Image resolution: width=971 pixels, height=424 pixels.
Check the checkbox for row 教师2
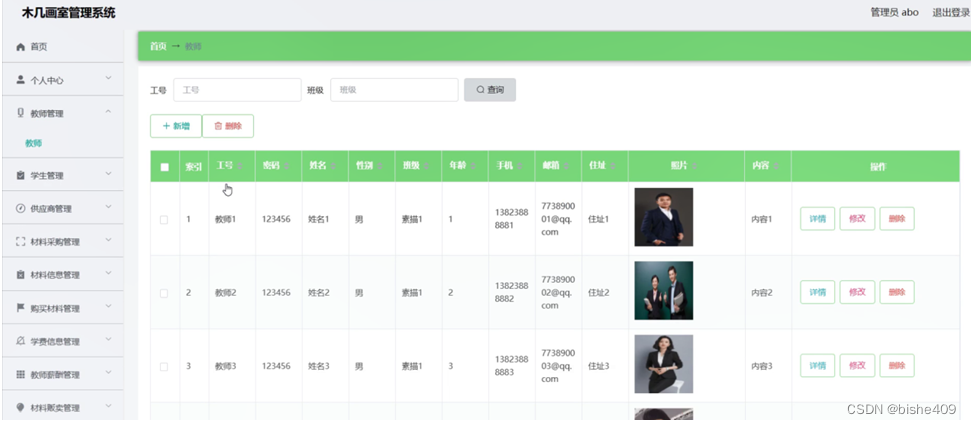coord(164,293)
